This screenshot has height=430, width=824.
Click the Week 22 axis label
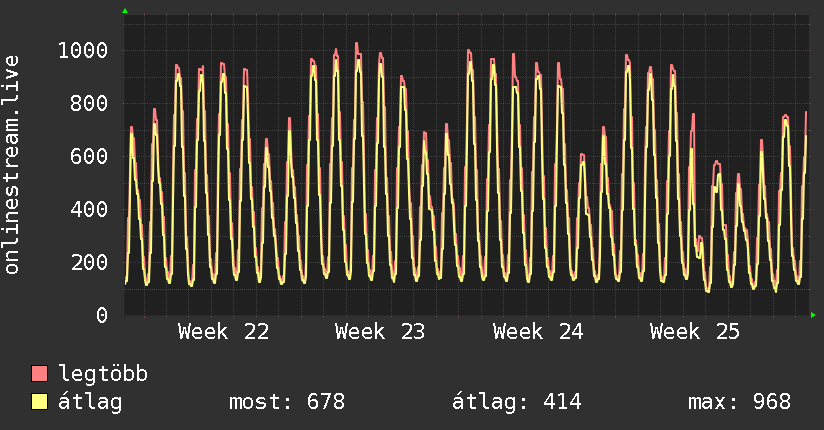[223, 332]
